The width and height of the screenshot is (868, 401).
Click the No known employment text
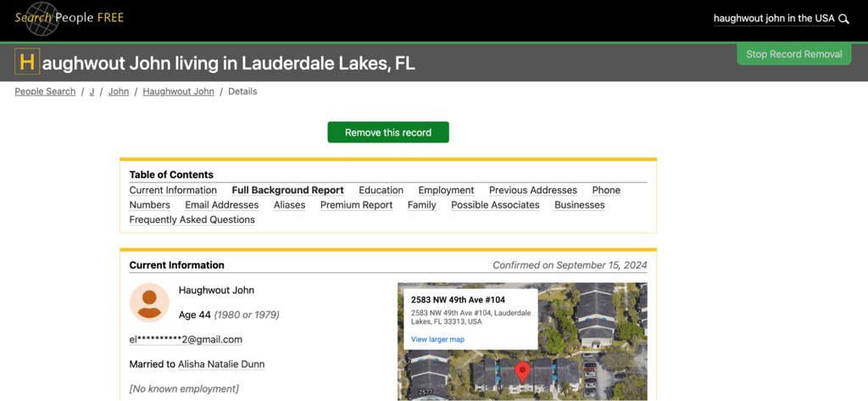pos(184,389)
